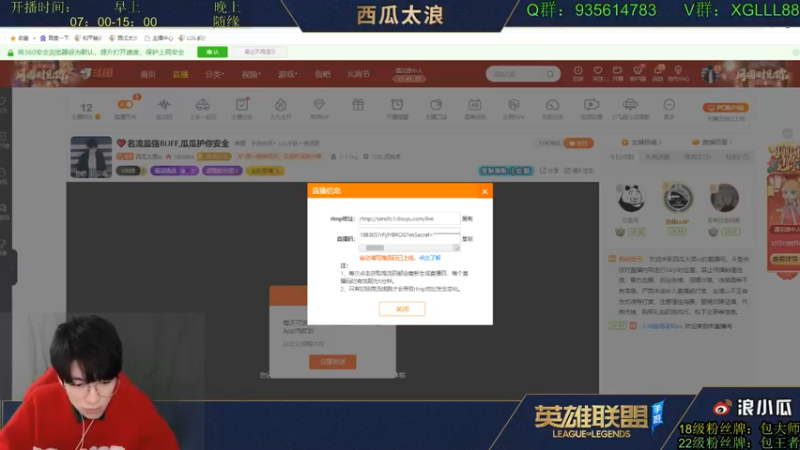This screenshot has width=800, height=450.
Task: Select the rtmp address input field
Action: (x=409, y=218)
